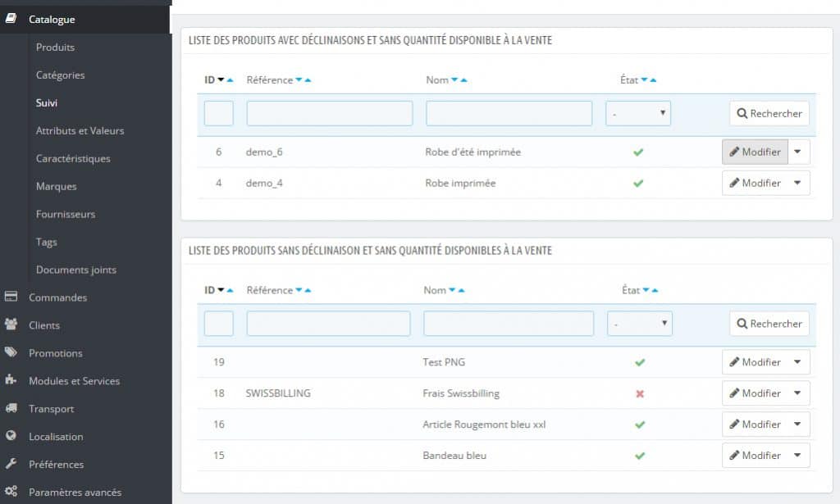Sort second table État ascending arrow
The width and height of the screenshot is (840, 504).
tap(655, 291)
